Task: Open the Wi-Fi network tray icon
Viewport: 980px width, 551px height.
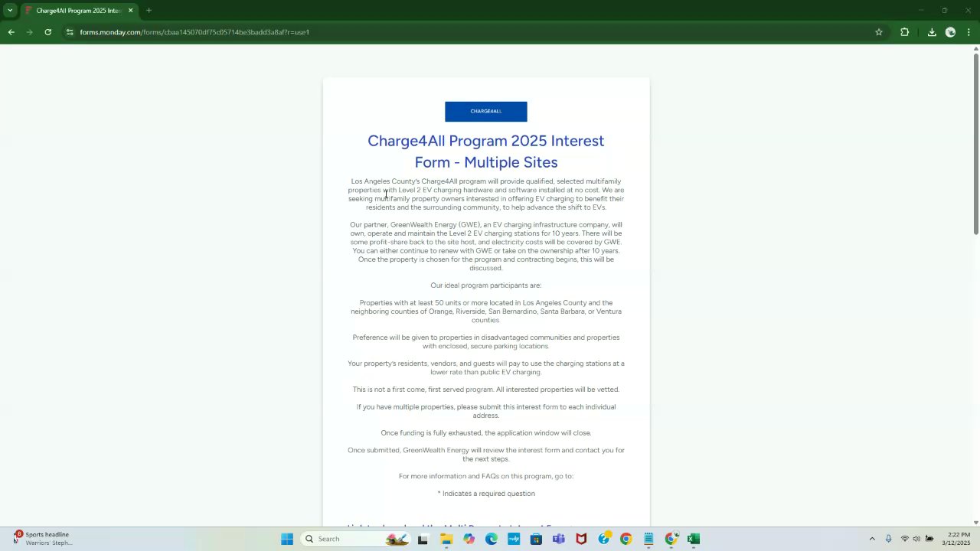Action: tap(905, 539)
